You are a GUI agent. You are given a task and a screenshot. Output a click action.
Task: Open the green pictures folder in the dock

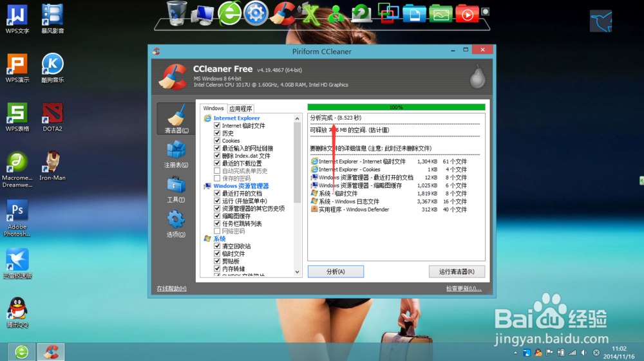coord(440,14)
